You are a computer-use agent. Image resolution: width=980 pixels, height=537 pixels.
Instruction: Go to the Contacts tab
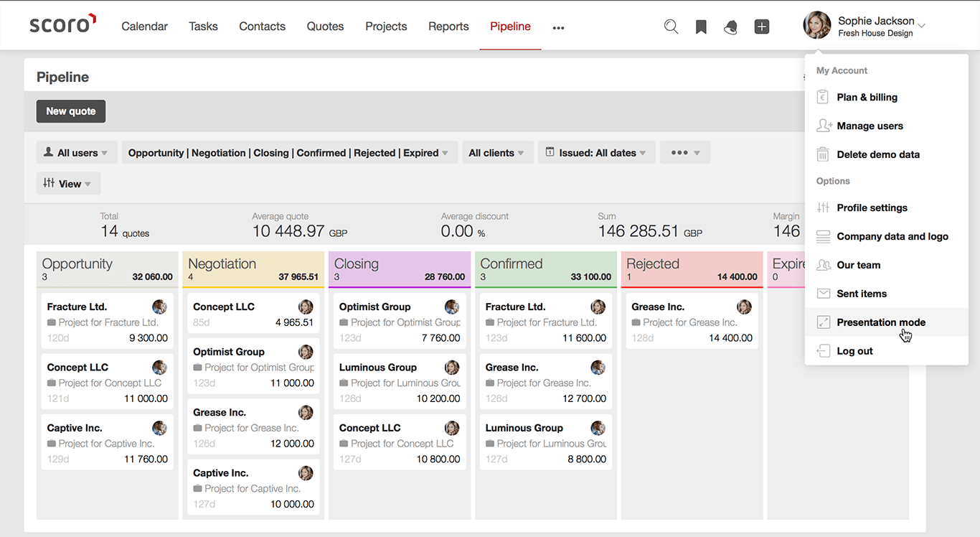point(262,27)
